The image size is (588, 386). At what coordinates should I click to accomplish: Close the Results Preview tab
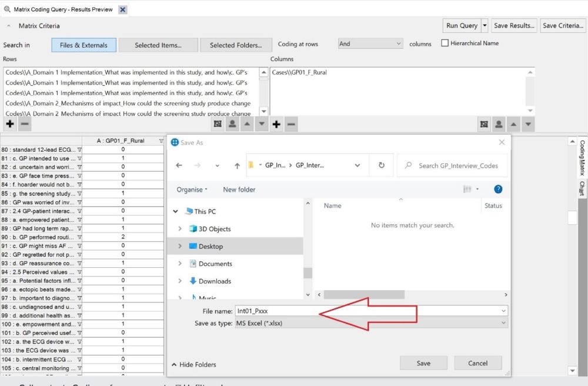122,9
